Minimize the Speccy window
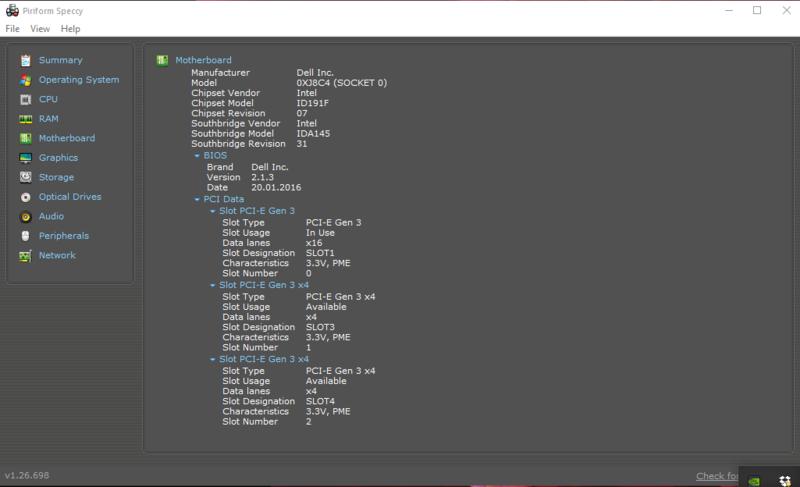The width and height of the screenshot is (800, 487). pos(729,10)
